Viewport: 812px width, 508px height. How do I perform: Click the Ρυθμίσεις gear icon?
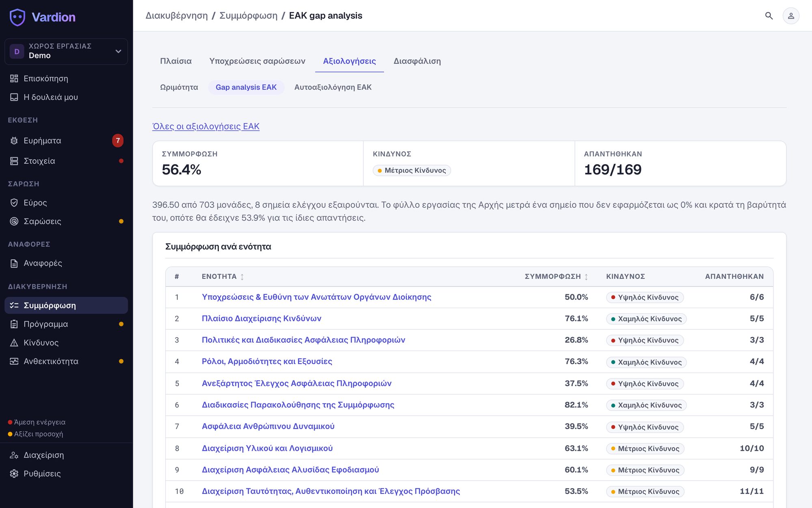point(14,474)
